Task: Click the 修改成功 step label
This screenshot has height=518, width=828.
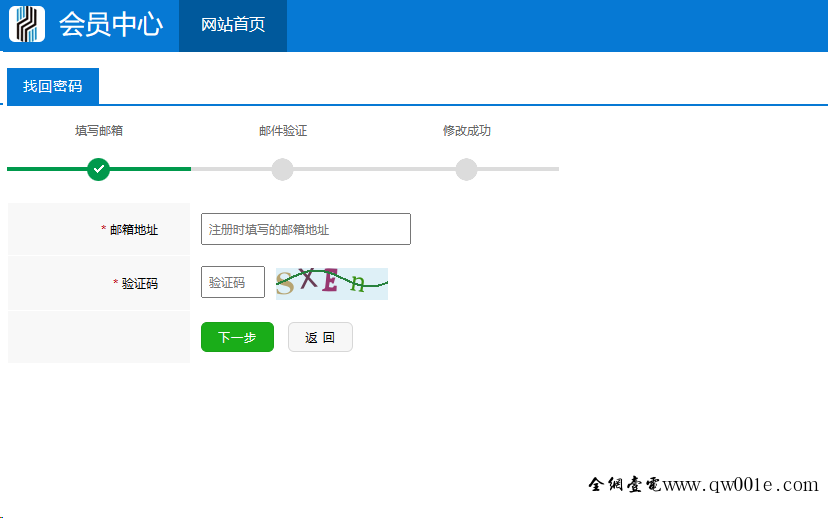Action: click(467, 131)
